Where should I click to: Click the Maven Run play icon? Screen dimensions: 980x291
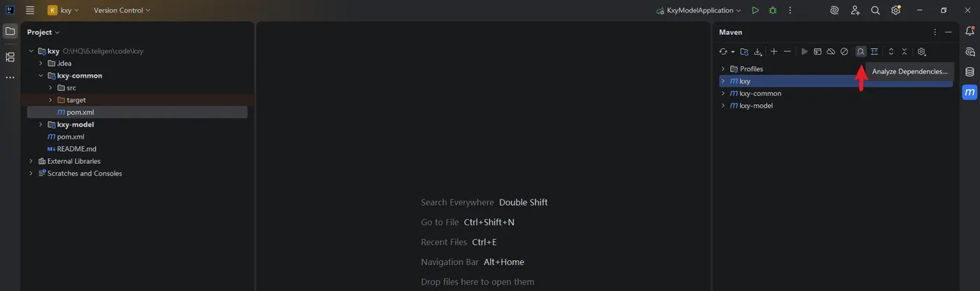click(x=804, y=52)
